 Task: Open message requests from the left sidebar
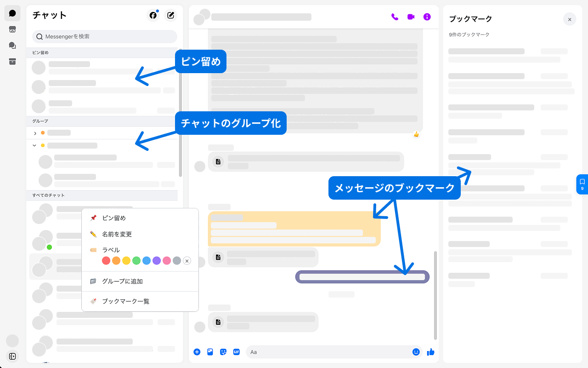pyautogui.click(x=12, y=46)
